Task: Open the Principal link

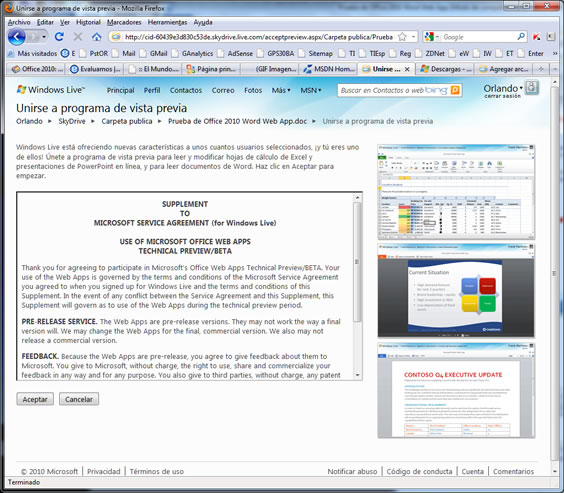Action: coord(120,90)
